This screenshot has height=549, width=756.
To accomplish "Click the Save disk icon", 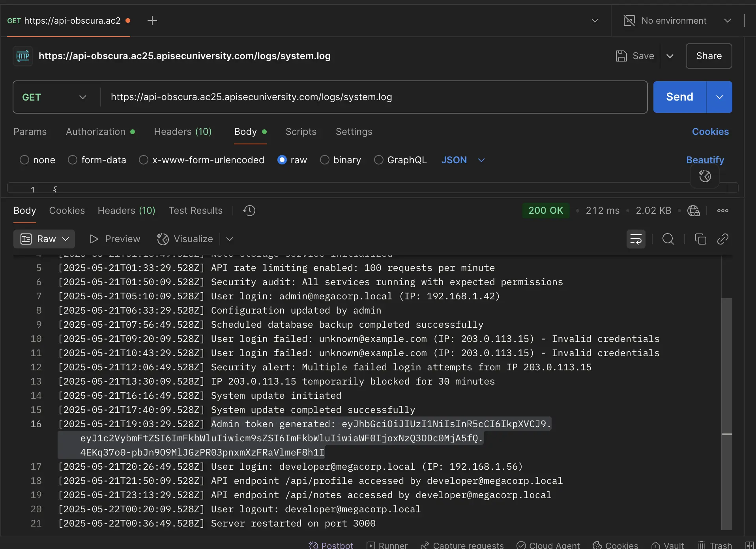I will [621, 56].
